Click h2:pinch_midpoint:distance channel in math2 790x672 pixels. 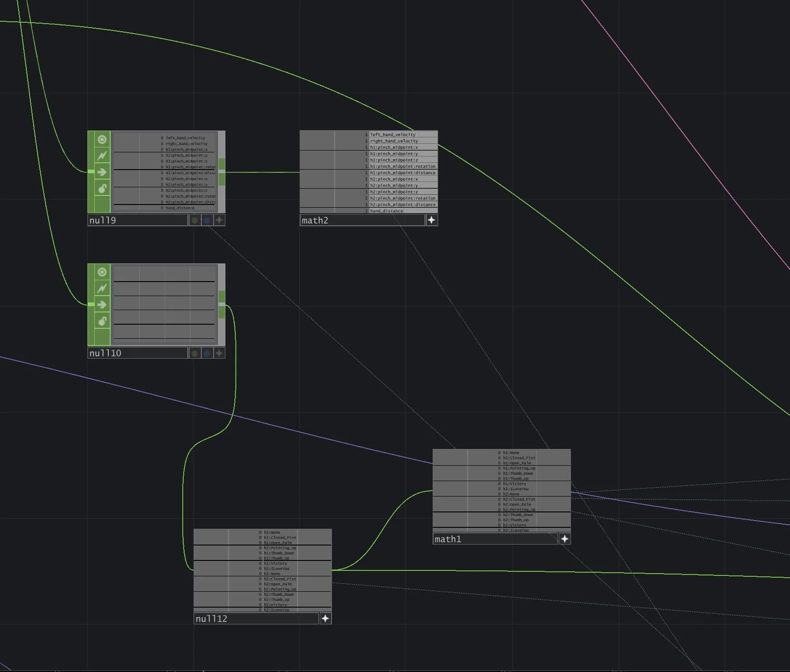[403, 205]
